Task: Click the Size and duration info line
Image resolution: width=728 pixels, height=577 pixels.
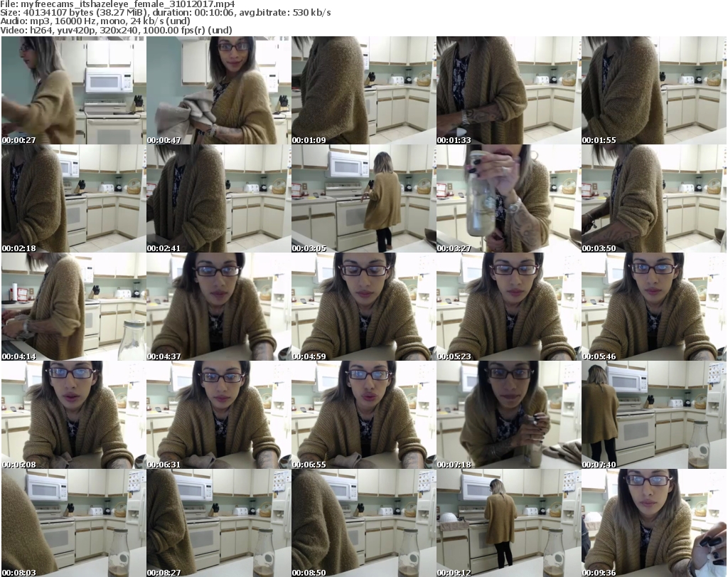Action: tap(165, 13)
